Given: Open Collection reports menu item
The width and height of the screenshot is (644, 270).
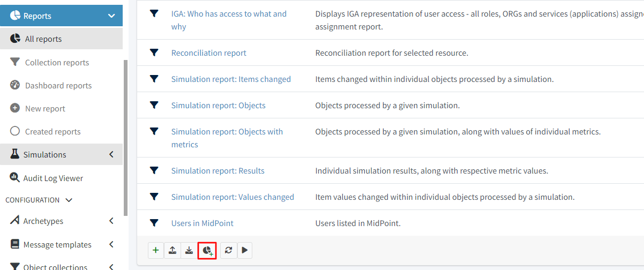Looking at the screenshot, I should tap(57, 63).
